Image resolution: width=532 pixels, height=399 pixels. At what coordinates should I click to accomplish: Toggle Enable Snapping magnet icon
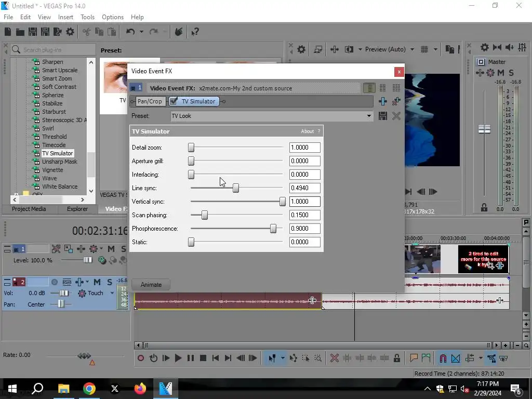pos(443,358)
